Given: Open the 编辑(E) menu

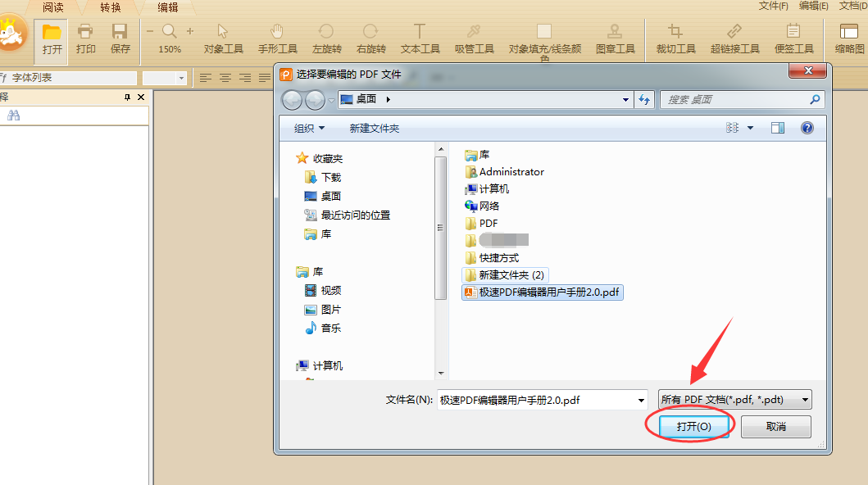Looking at the screenshot, I should [814, 6].
